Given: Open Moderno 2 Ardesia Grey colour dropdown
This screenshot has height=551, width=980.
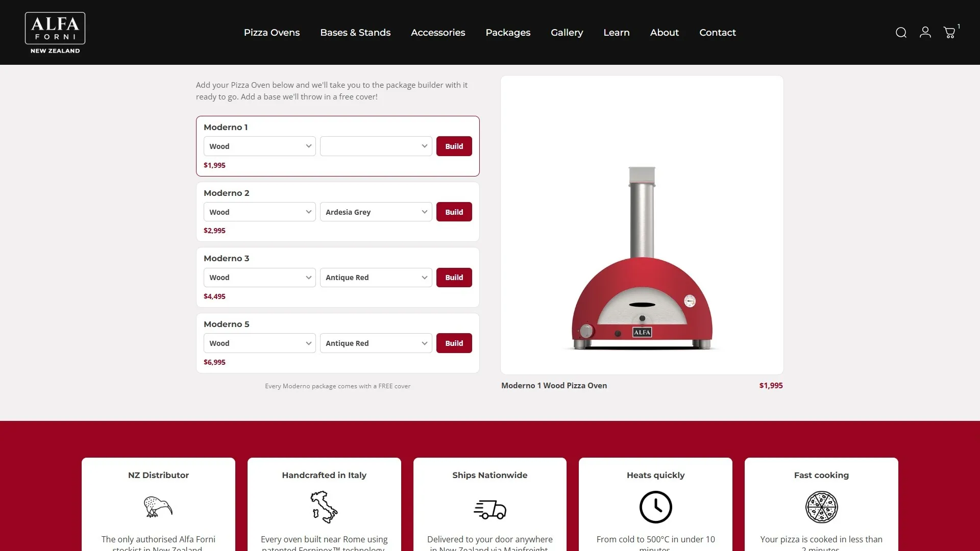Looking at the screenshot, I should [x=376, y=212].
